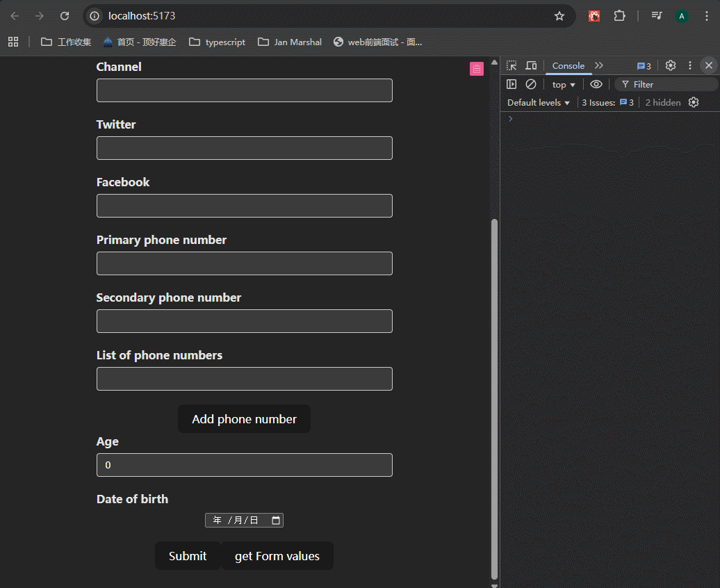
Task: Bookmark this page with the star icon
Action: 559,16
